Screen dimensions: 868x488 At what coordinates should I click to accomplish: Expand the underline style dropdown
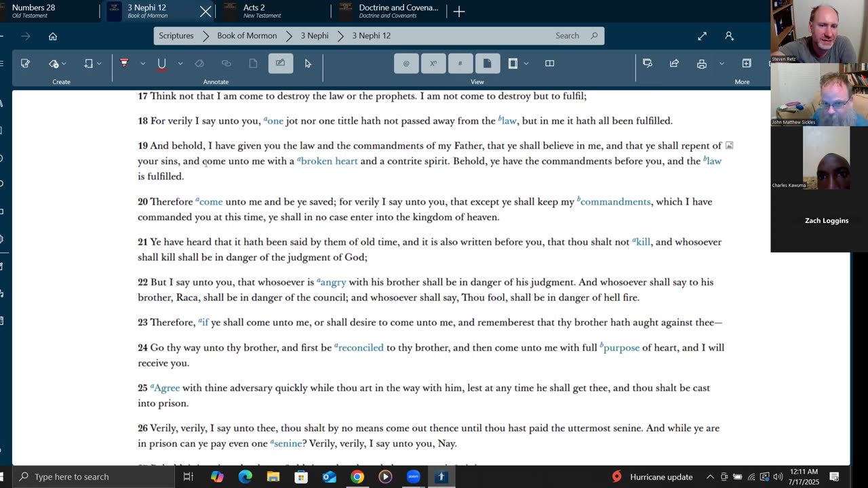click(180, 64)
